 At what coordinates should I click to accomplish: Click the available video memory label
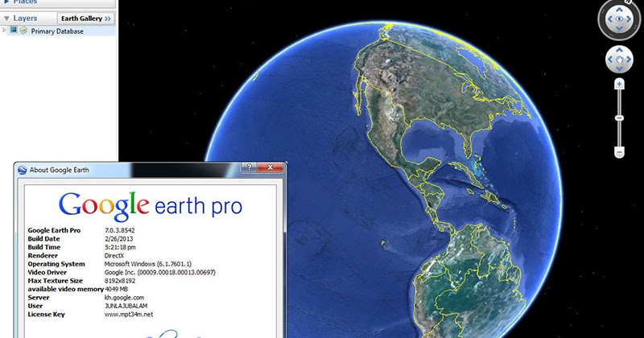click(66, 289)
